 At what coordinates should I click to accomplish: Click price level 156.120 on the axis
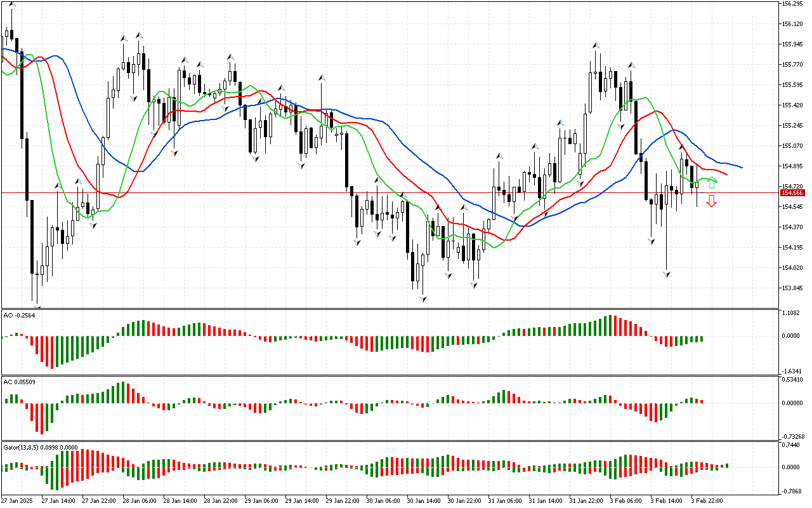(x=793, y=24)
